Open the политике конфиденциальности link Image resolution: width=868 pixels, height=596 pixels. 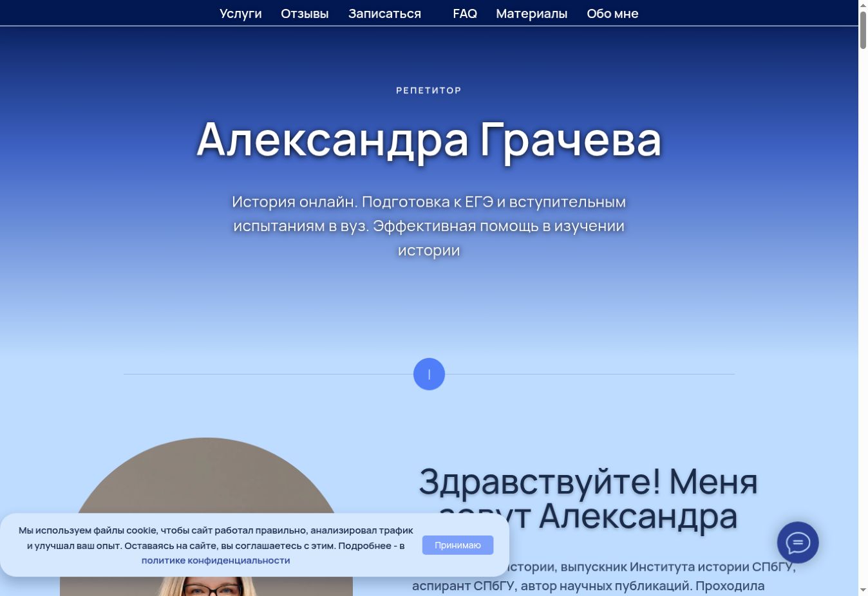coord(216,561)
